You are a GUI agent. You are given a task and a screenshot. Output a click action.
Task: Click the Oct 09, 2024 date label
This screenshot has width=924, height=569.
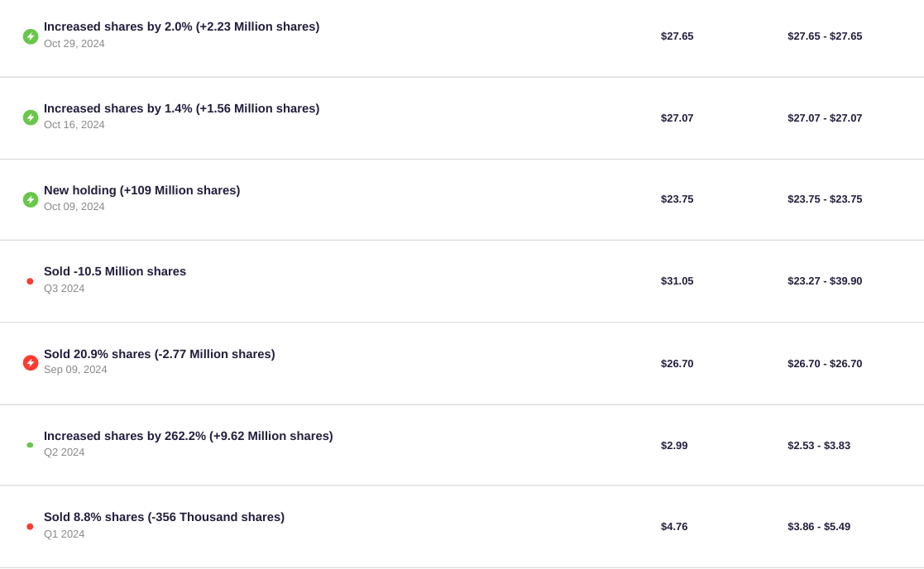click(74, 207)
